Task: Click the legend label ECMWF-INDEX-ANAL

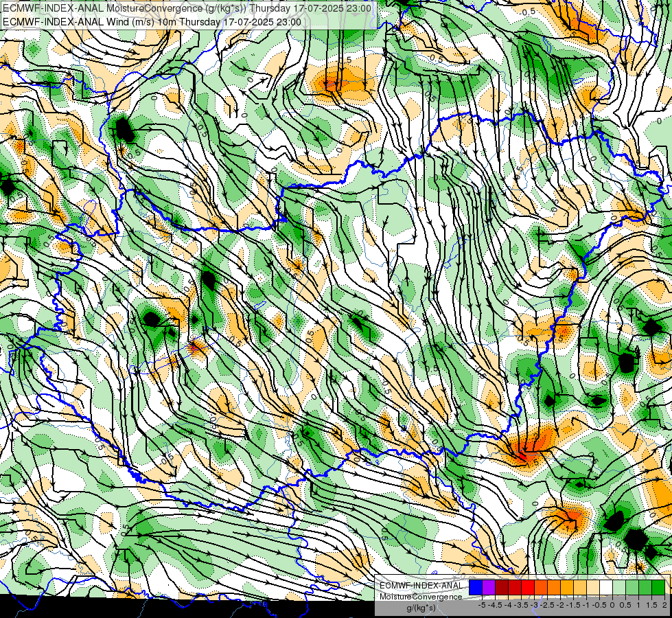Action: [x=421, y=586]
